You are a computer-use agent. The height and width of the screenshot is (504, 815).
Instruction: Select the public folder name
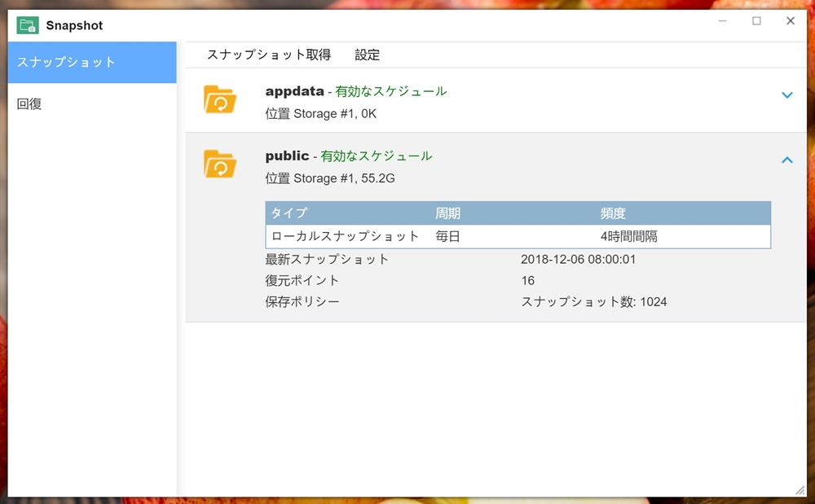tap(287, 156)
